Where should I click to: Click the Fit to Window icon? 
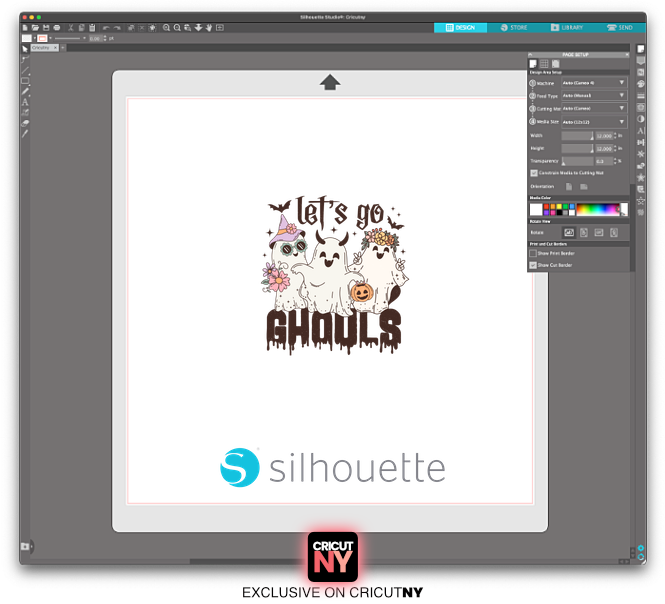point(220,28)
